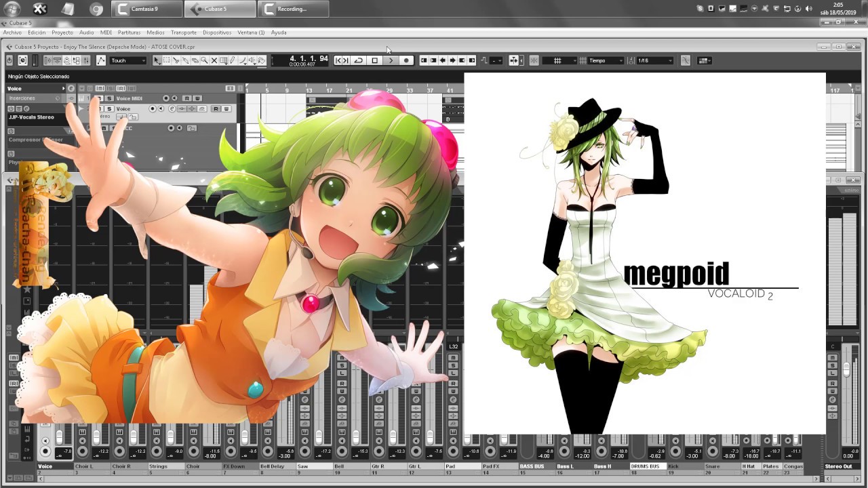The width and height of the screenshot is (868, 488).
Task: Start playback with the Play button
Action: tap(391, 60)
